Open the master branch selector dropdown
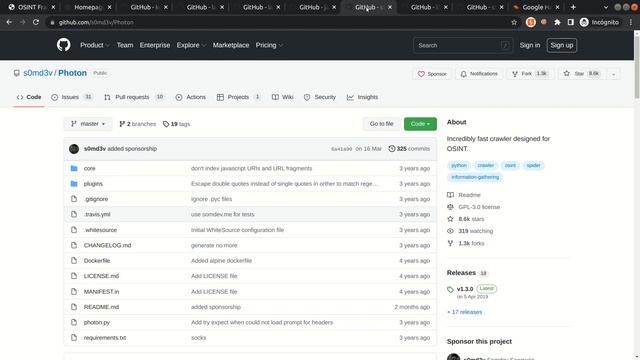The image size is (640, 360). [x=88, y=124]
